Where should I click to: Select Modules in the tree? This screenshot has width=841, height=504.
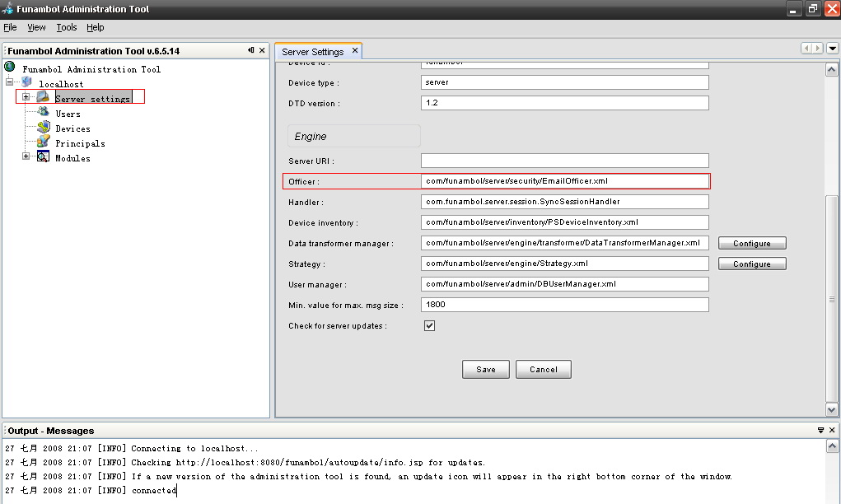point(73,158)
